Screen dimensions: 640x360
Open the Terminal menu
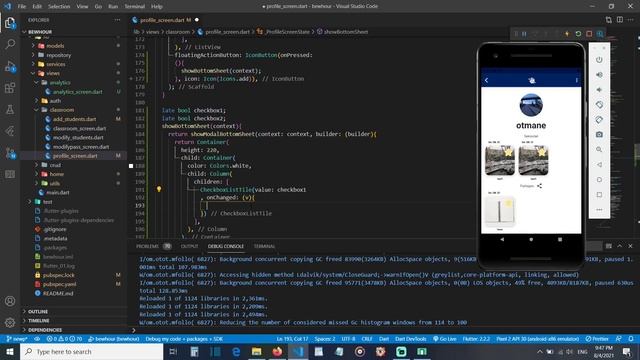(x=135, y=7)
